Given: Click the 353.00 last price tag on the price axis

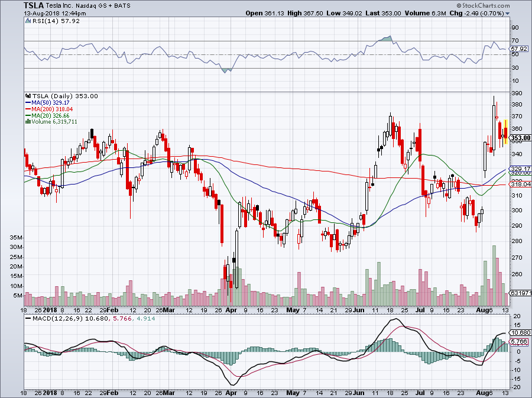Looking at the screenshot, I should tap(520, 138).
